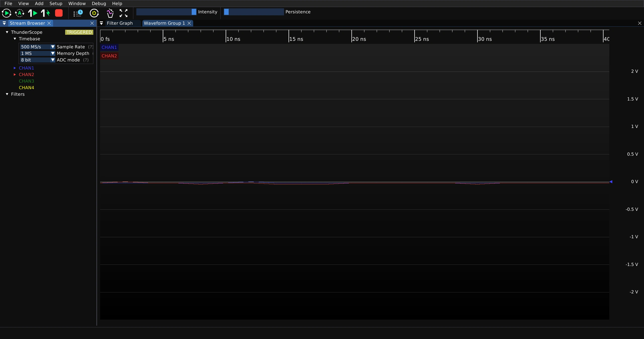This screenshot has width=644, height=339.
Task: Click the ADC mode help (?) marker
Action: [x=86, y=60]
